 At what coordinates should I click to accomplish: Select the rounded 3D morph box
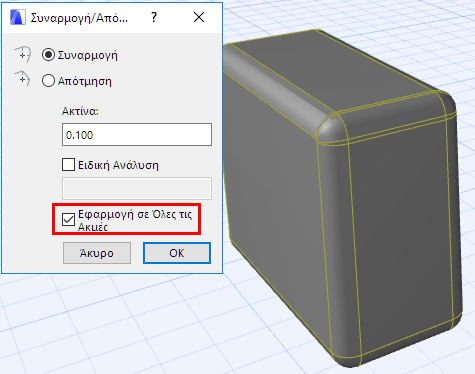[x=343, y=197]
